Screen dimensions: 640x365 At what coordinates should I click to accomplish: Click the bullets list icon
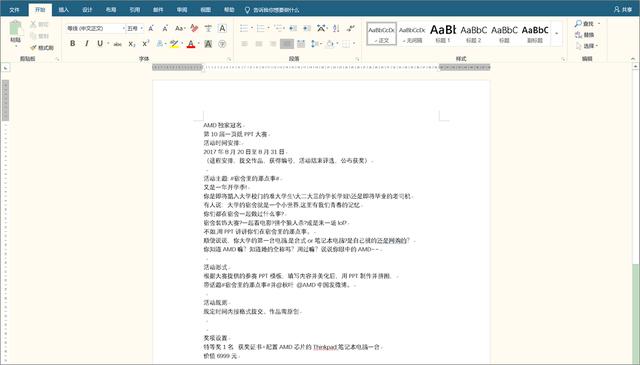click(x=244, y=28)
